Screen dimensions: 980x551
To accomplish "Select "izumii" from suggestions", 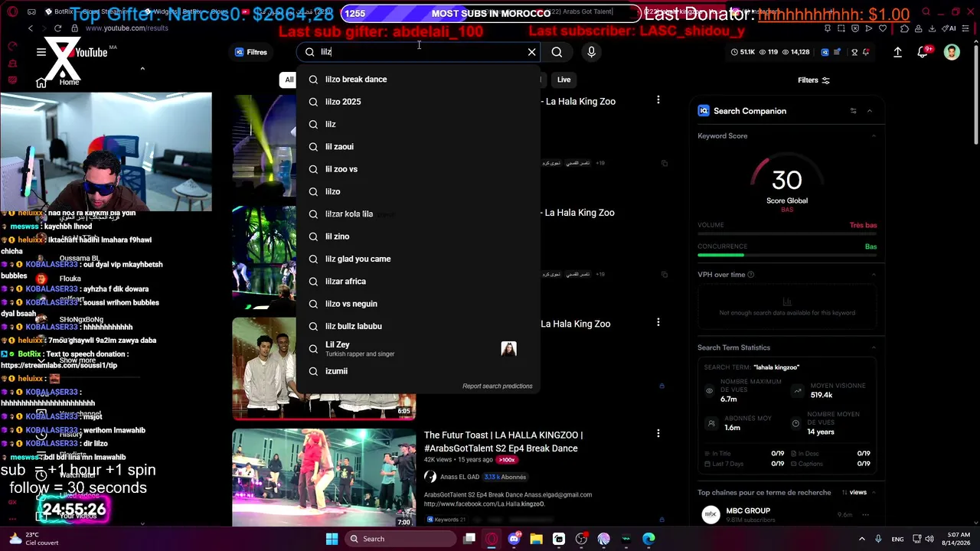I will [x=418, y=371].
